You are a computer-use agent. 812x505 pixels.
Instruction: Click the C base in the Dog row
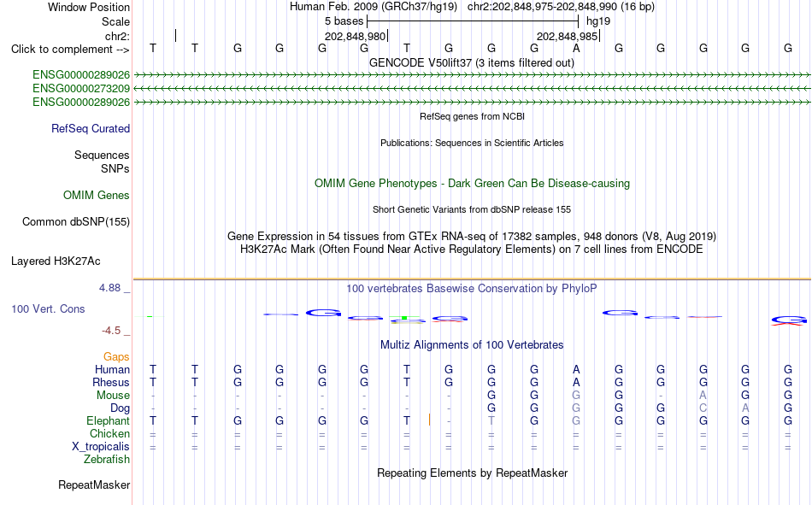click(703, 408)
